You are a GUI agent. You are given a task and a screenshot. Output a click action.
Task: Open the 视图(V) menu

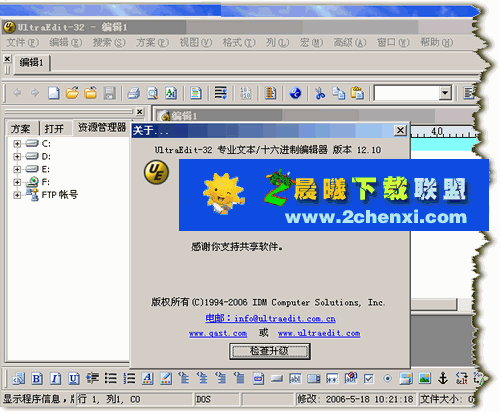pos(196,42)
